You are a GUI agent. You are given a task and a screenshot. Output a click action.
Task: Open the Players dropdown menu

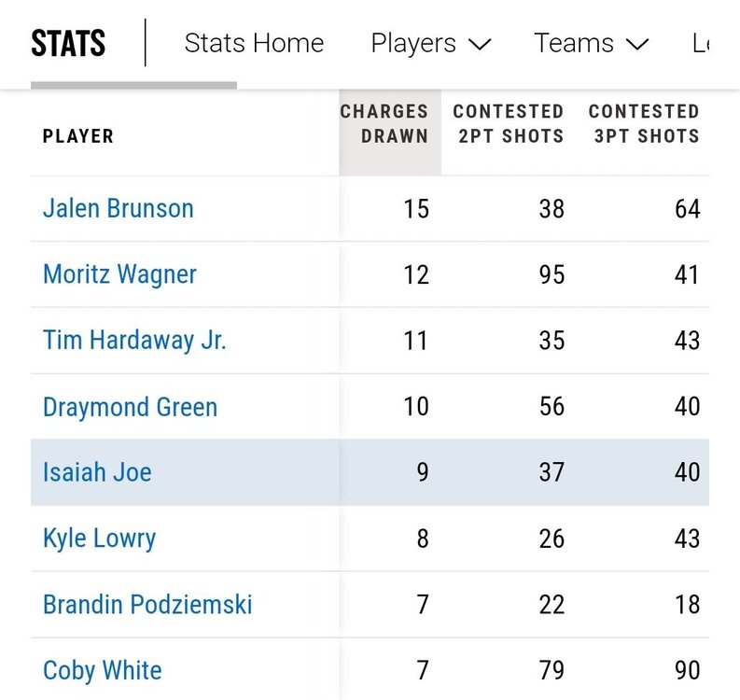tap(430, 43)
